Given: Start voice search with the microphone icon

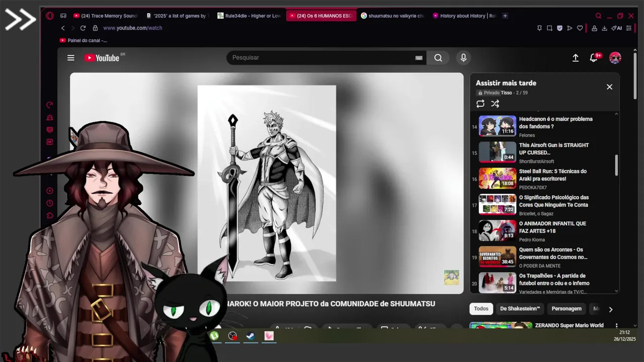Looking at the screenshot, I should [463, 58].
